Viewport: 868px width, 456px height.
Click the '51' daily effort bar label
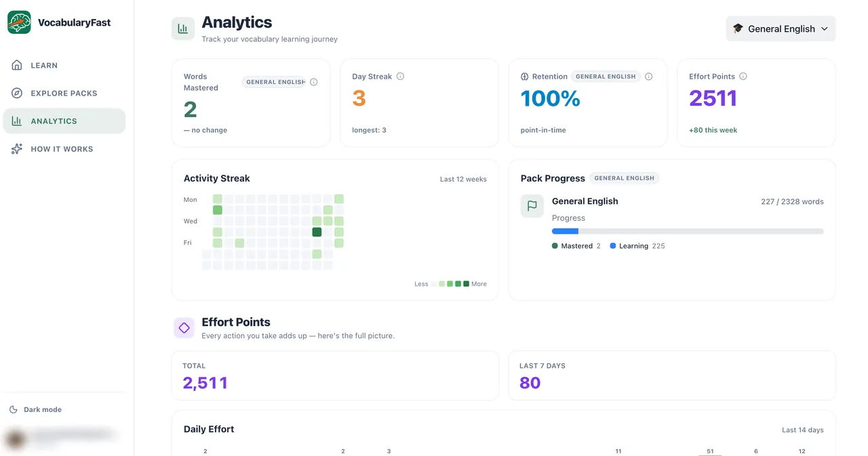tap(710, 451)
